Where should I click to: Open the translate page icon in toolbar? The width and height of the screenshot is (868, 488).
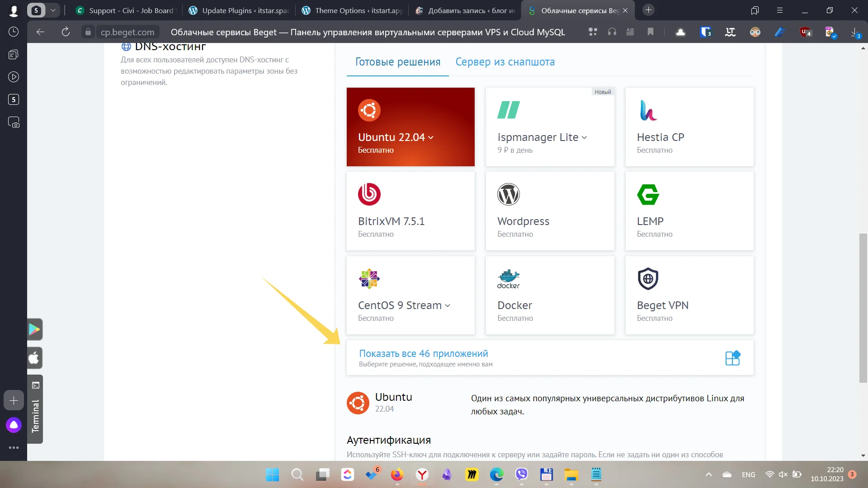730,32
